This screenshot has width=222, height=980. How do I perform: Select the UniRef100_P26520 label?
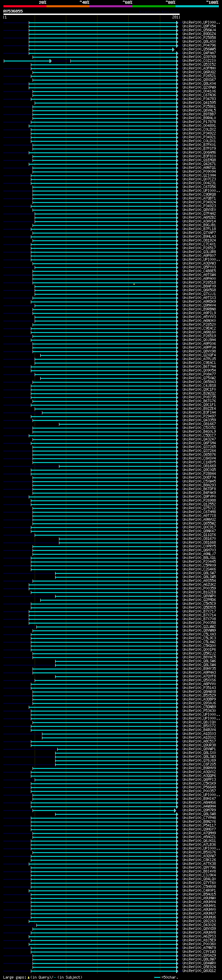(x=199, y=324)
